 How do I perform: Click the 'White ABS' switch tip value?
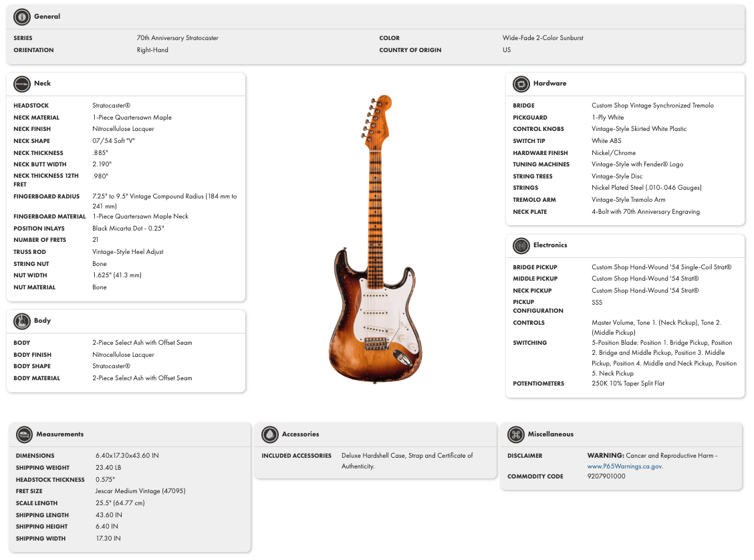point(606,141)
